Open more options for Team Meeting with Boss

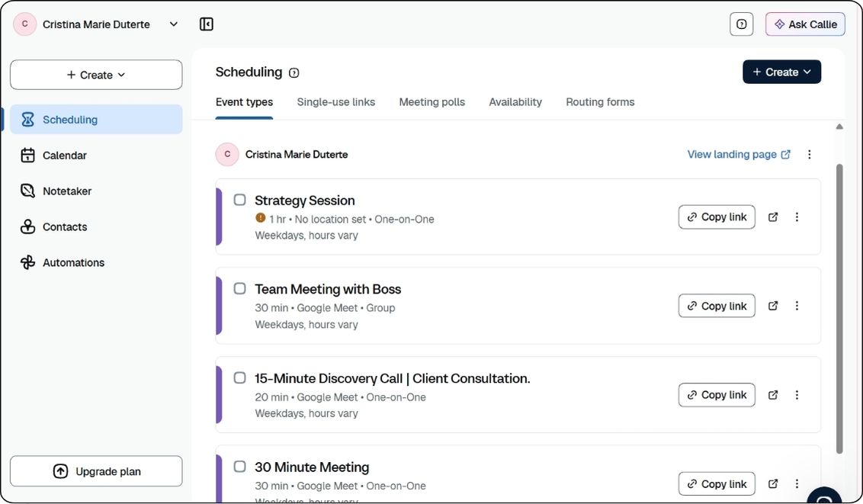(x=797, y=306)
